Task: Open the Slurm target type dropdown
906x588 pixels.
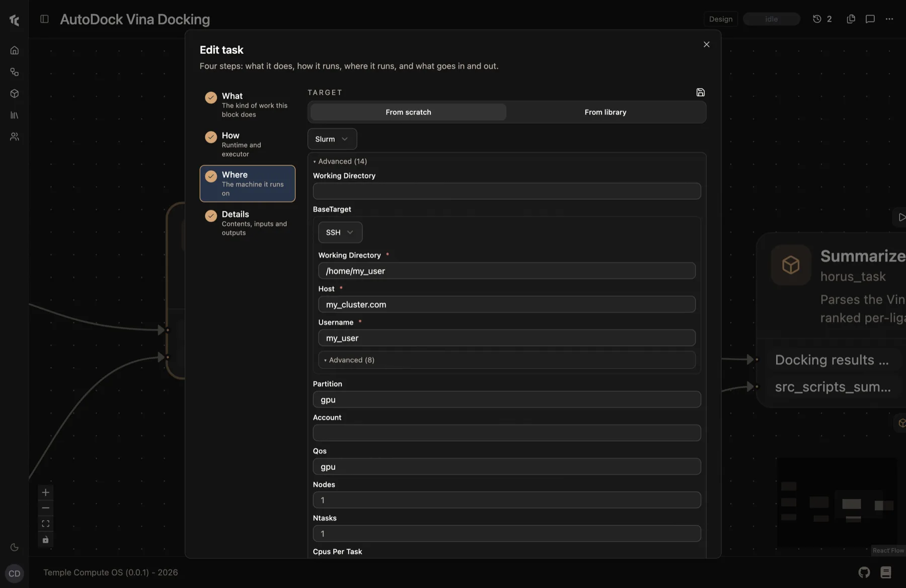Action: (332, 139)
